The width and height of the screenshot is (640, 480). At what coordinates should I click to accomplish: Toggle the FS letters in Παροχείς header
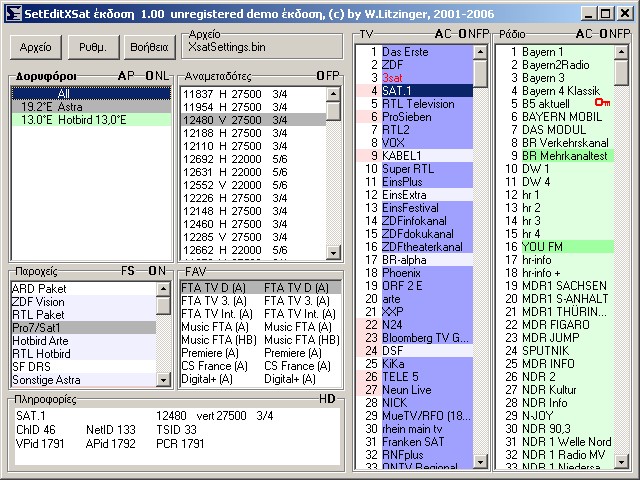[x=128, y=270]
